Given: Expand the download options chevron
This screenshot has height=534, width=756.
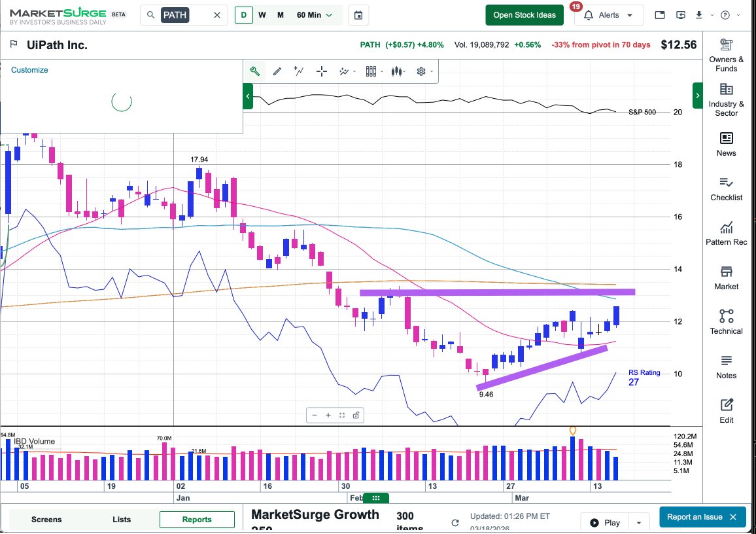Looking at the screenshot, I should coord(712,15).
